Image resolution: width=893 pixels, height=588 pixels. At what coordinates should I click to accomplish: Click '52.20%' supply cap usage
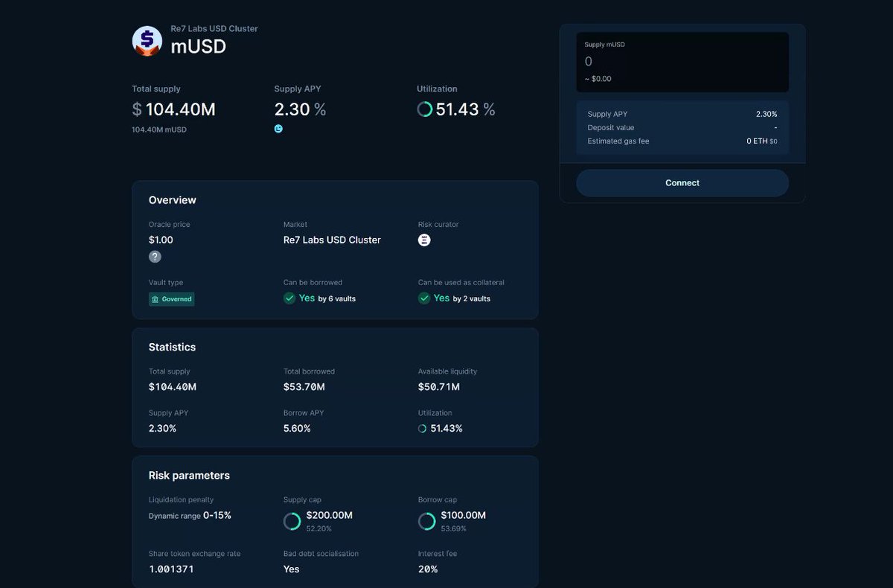click(319, 528)
